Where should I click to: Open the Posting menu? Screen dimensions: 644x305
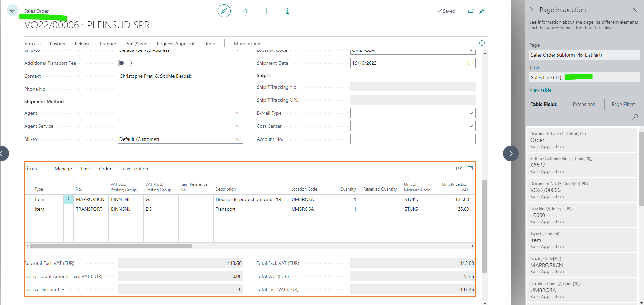point(57,44)
